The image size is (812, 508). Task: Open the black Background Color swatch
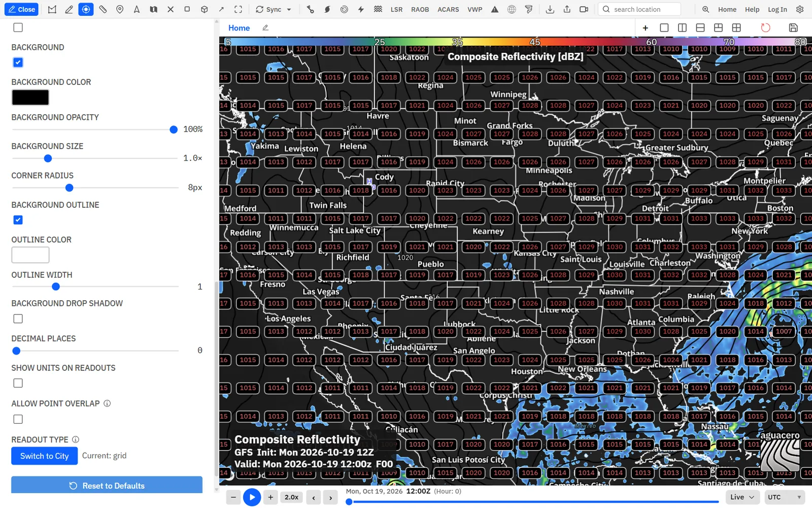tap(30, 98)
